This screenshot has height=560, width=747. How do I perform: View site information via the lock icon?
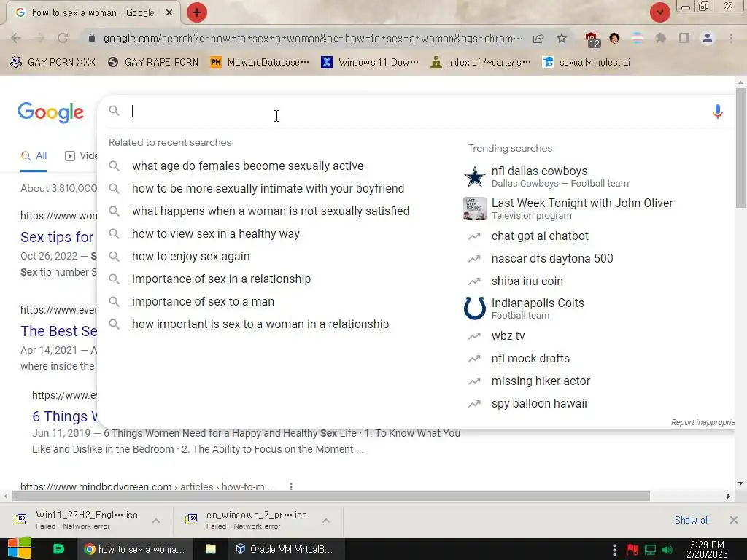pyautogui.click(x=92, y=38)
